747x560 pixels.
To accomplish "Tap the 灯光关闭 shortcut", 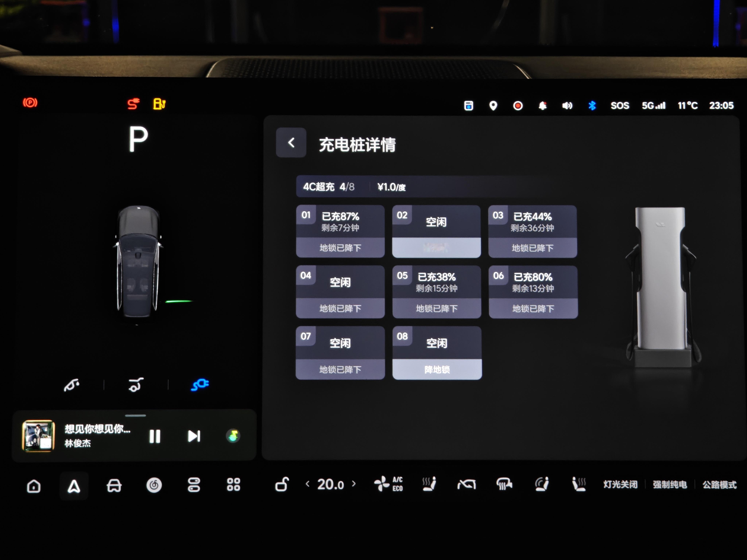I will (620, 485).
